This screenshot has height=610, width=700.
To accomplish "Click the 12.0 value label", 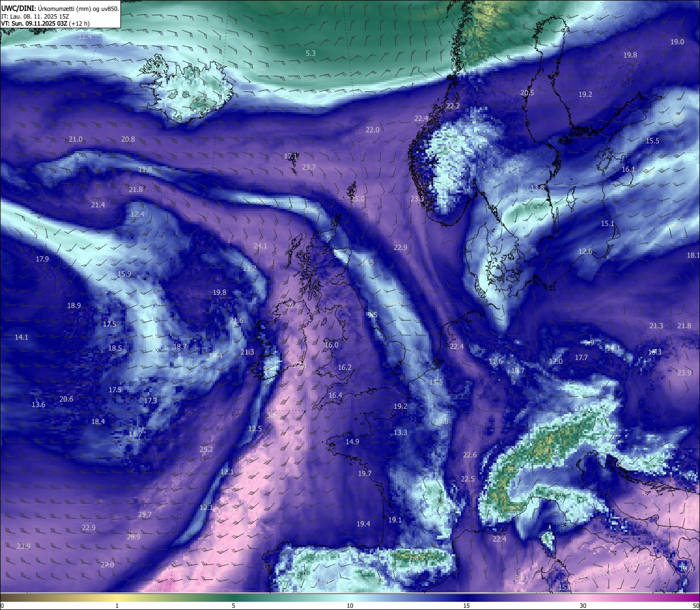I will point(556,361).
